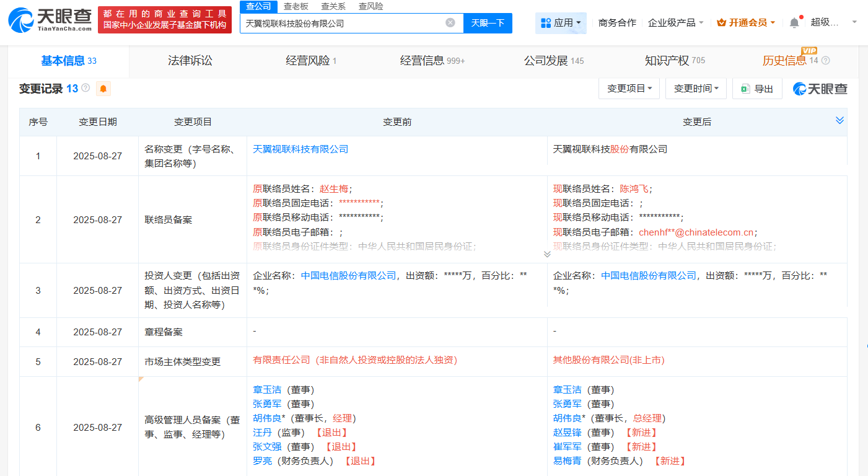The image size is (868, 476).
Task: Open the 企业级产品 dropdown
Action: coord(675,23)
